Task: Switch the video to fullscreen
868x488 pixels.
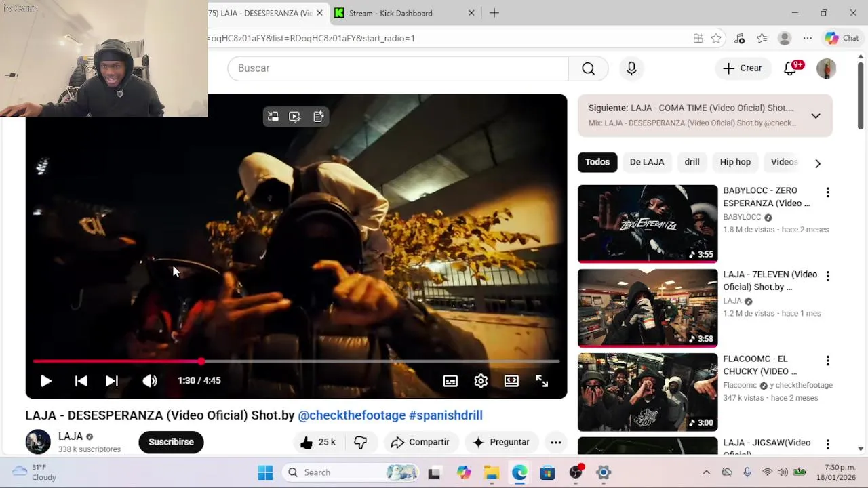Action: [x=542, y=381]
